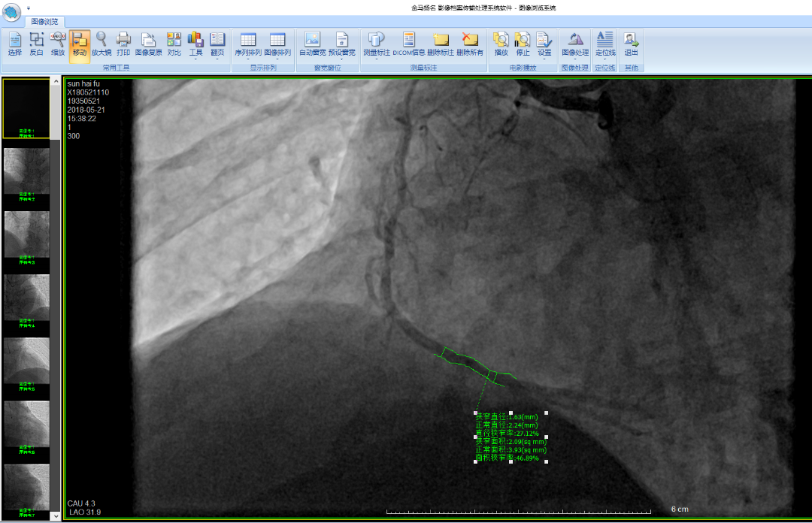The image size is (812, 523).
Task: Click measurement line "直径狭窄率:27.12%"
Action: pyautogui.click(x=507, y=434)
